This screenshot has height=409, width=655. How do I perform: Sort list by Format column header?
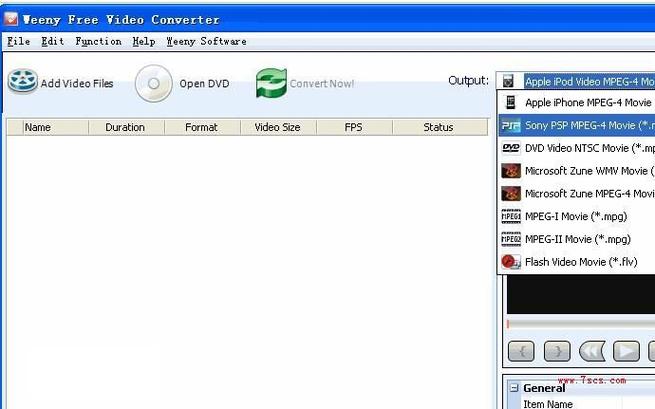coord(202,127)
